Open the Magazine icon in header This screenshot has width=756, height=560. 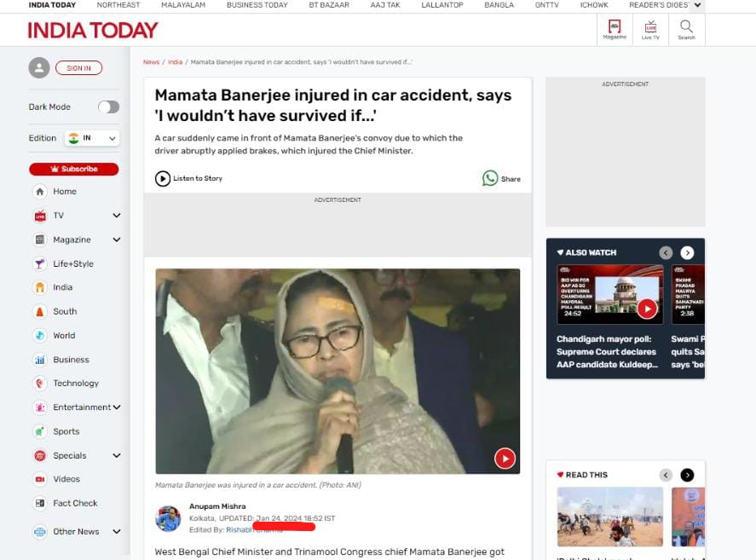(x=614, y=29)
